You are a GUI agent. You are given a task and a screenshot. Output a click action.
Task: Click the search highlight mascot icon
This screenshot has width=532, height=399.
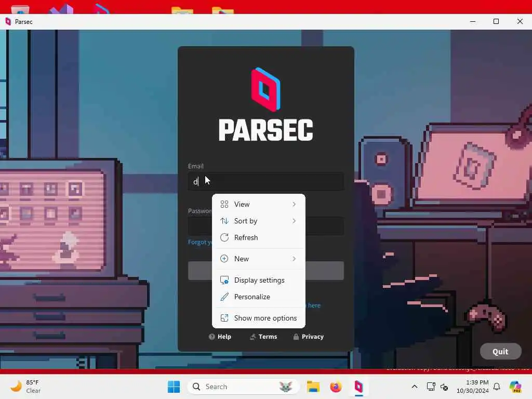coord(286,387)
